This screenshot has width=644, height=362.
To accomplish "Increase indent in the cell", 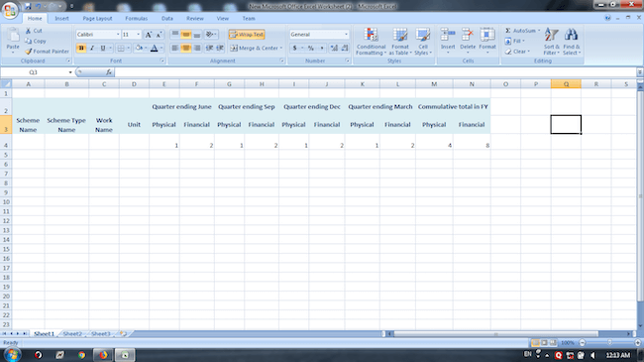I will pos(220,49).
